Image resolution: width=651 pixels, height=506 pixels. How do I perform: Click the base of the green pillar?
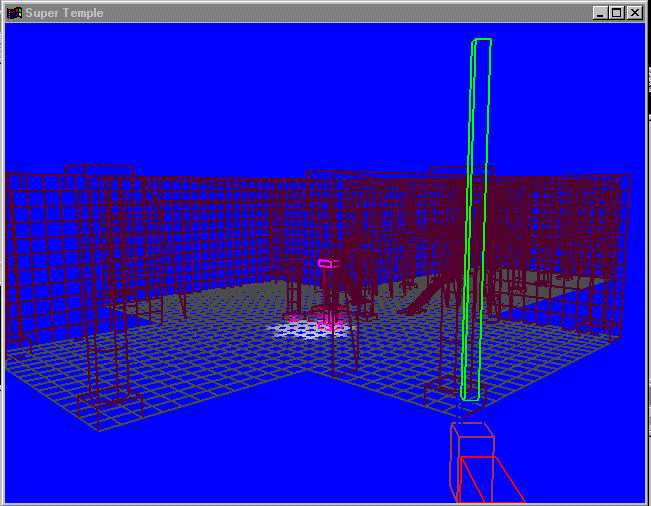[x=470, y=392]
